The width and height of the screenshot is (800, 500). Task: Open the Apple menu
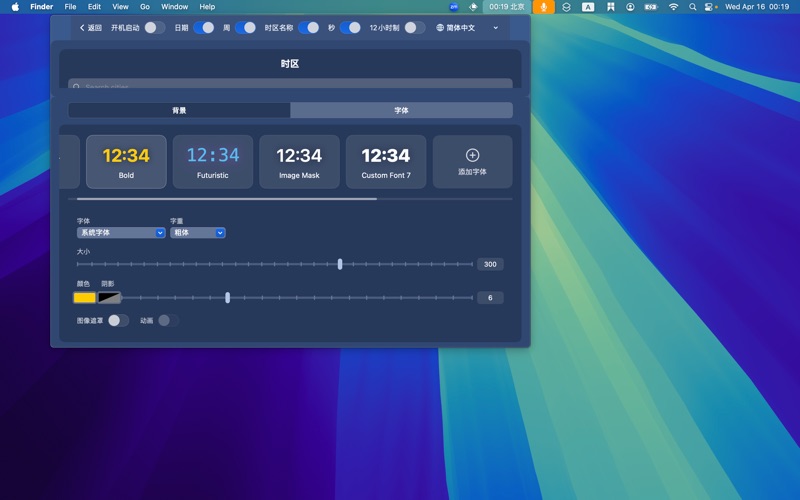tap(15, 7)
